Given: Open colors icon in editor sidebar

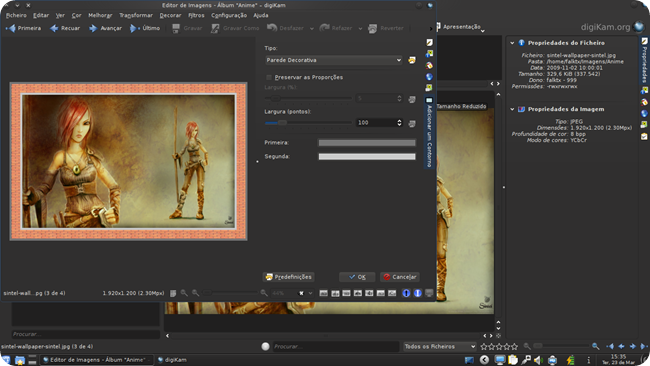Looking at the screenshot, I should coord(429,65).
